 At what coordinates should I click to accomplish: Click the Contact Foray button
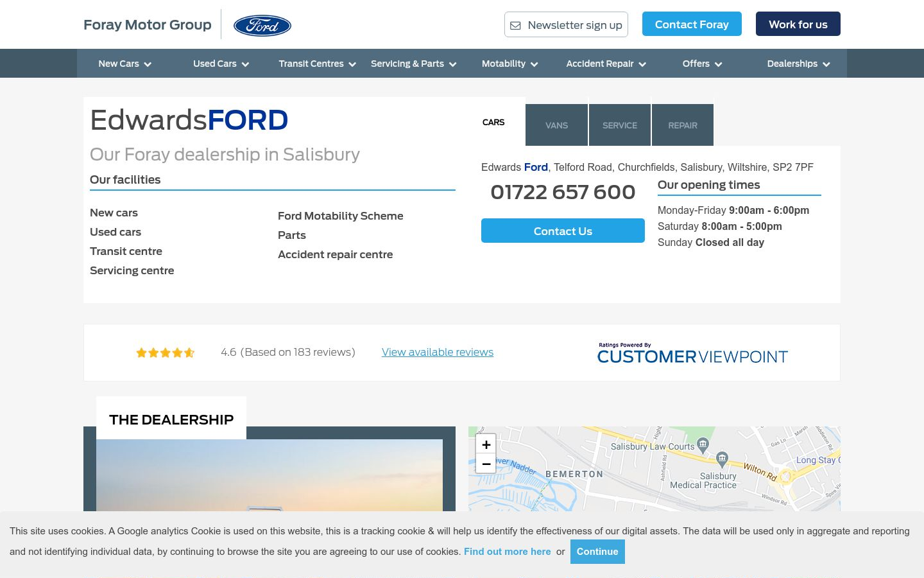click(x=692, y=24)
